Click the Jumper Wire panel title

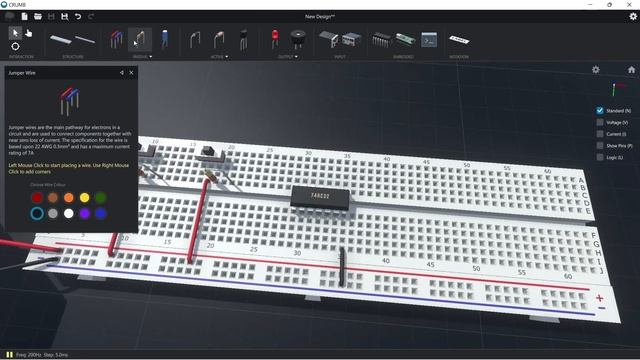click(x=22, y=73)
